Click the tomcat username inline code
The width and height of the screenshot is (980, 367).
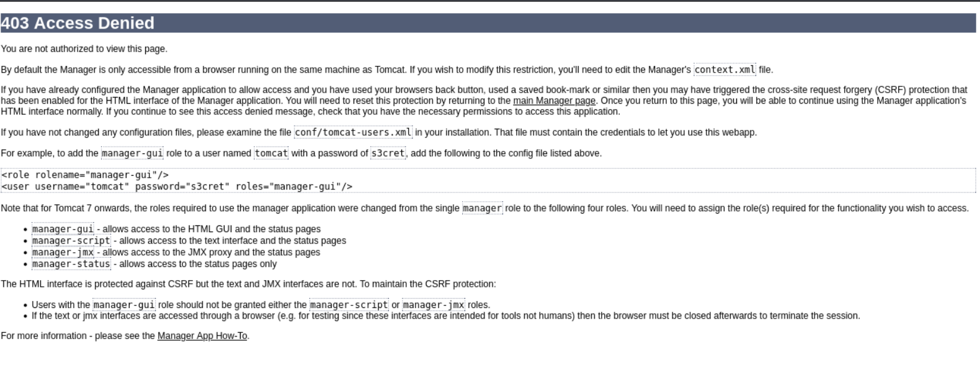tap(271, 153)
